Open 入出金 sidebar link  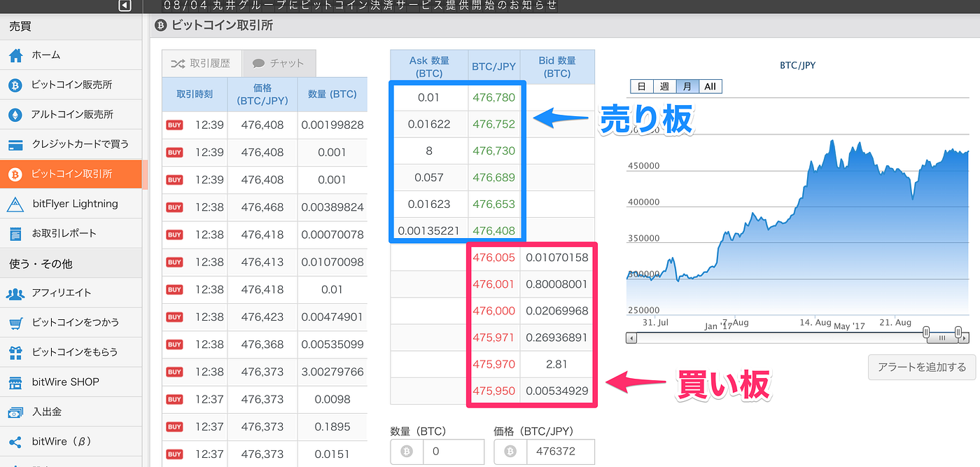(x=70, y=412)
